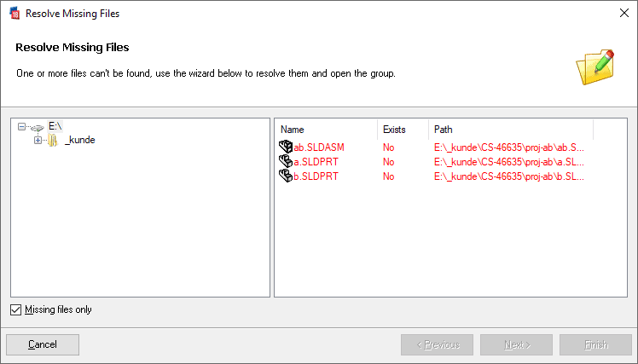Click the ab.SLDASM assembly file icon
The image size is (638, 364).
(286, 147)
